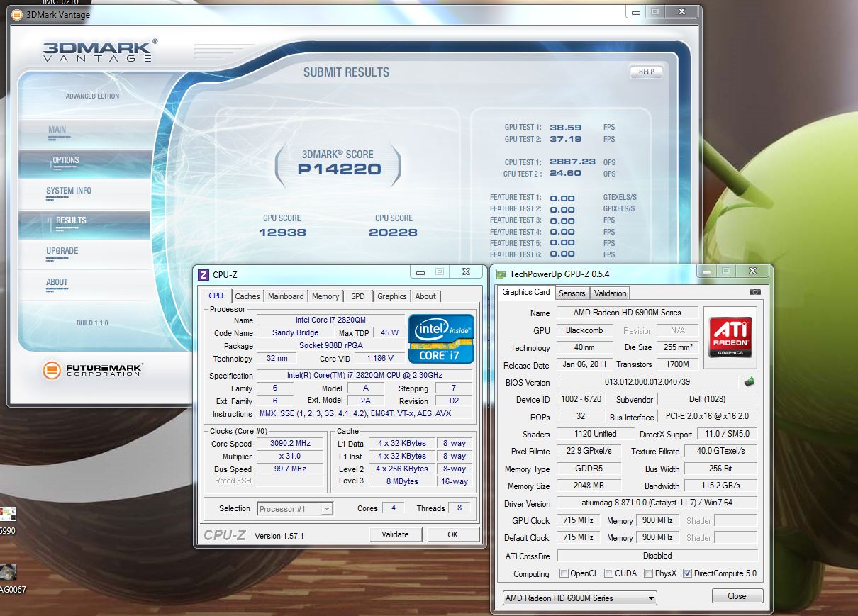Click the "BUILD 1.1.0" text
Image resolution: width=858 pixels, height=616 pixels.
point(92,323)
